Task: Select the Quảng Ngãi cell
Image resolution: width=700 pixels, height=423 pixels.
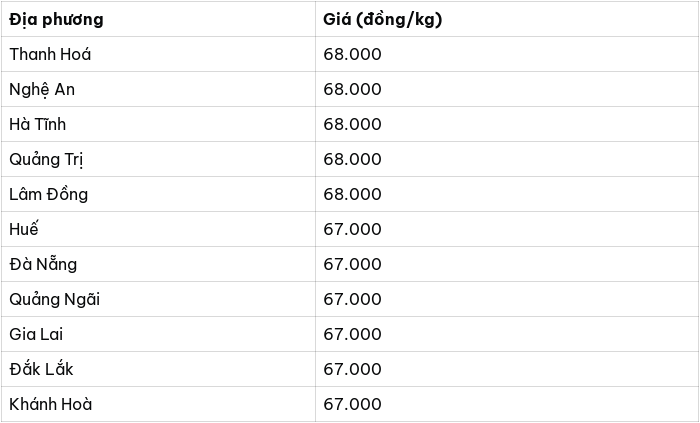Action: tap(158, 299)
